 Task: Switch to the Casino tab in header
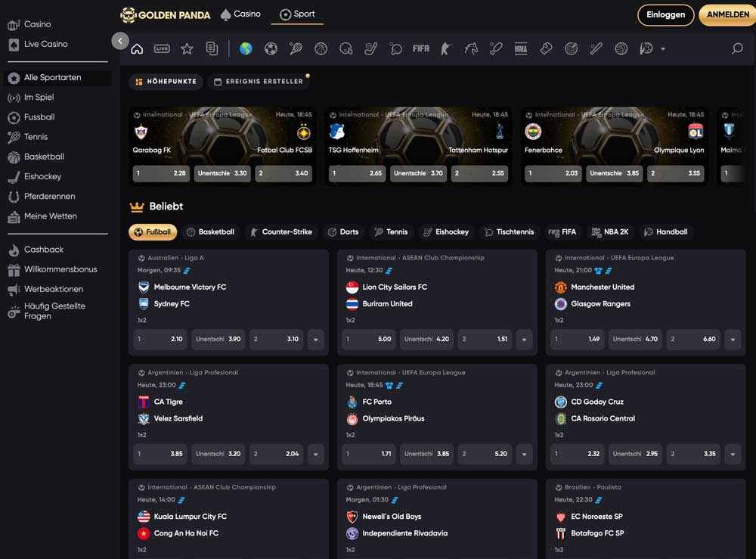[240, 14]
